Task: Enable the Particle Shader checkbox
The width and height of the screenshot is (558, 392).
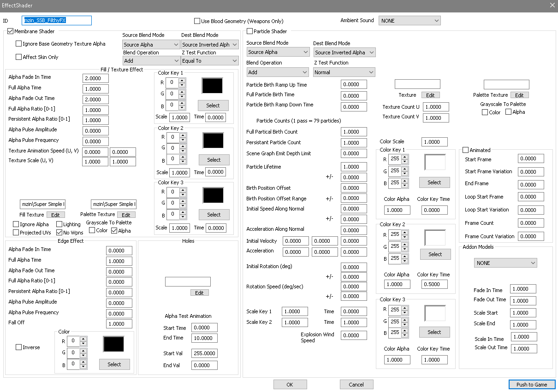Action: 250,31
